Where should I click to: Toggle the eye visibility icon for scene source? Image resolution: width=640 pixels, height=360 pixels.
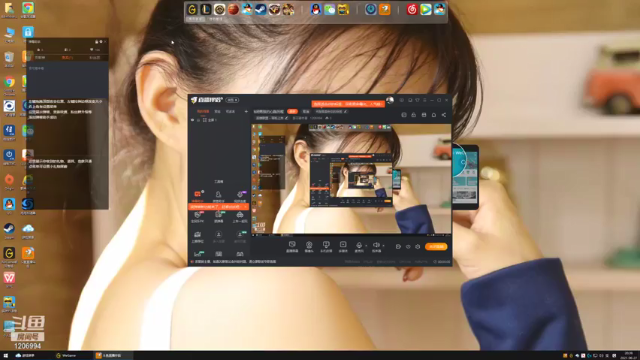click(193, 120)
